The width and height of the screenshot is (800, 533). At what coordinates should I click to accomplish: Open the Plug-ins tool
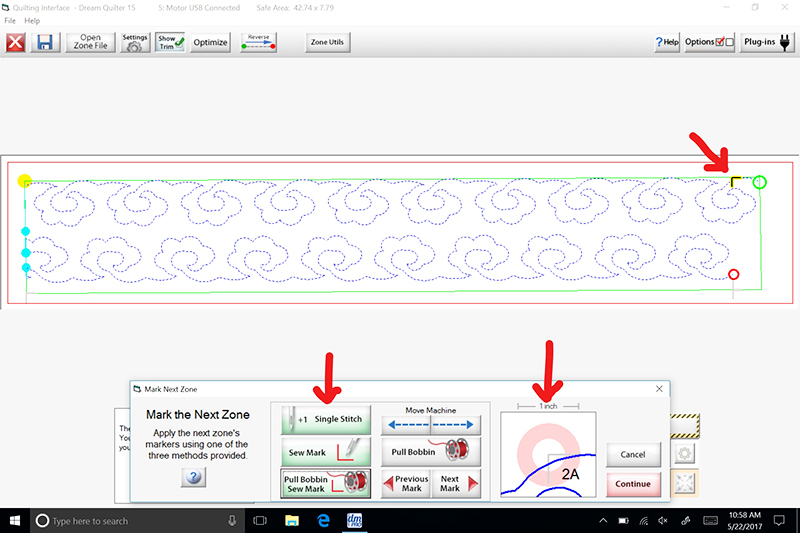coord(767,42)
